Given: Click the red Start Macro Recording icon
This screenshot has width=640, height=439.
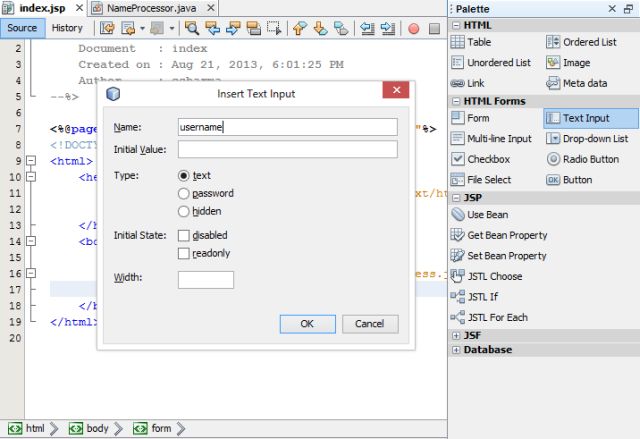Looking at the screenshot, I should pyautogui.click(x=413, y=29).
